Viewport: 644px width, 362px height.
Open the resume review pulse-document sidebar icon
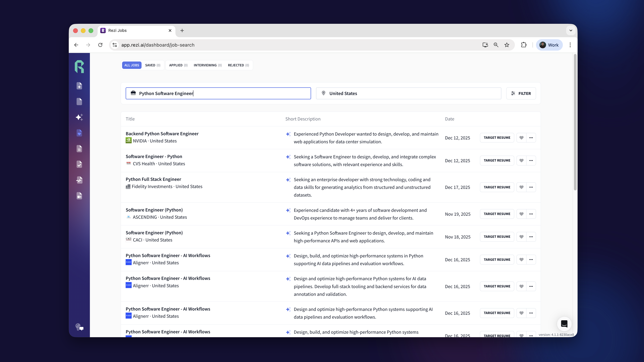[79, 180]
